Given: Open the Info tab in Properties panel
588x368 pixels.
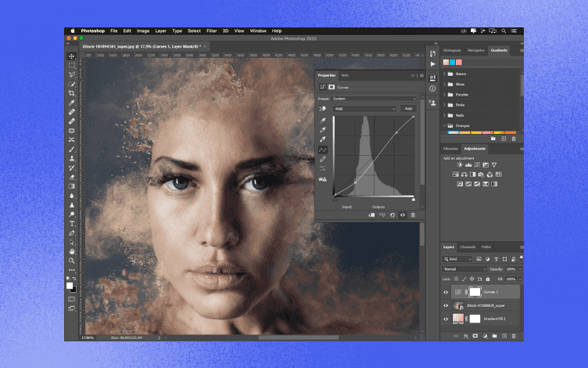Looking at the screenshot, I should (345, 75).
